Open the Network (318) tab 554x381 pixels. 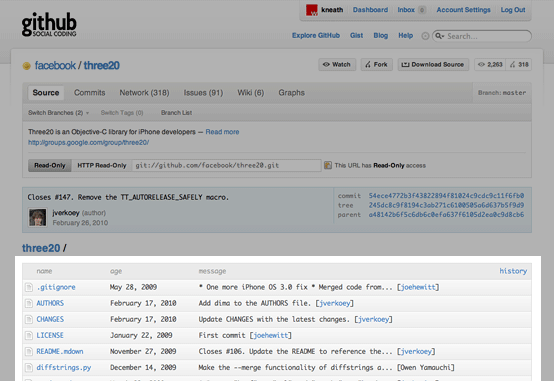coord(144,93)
